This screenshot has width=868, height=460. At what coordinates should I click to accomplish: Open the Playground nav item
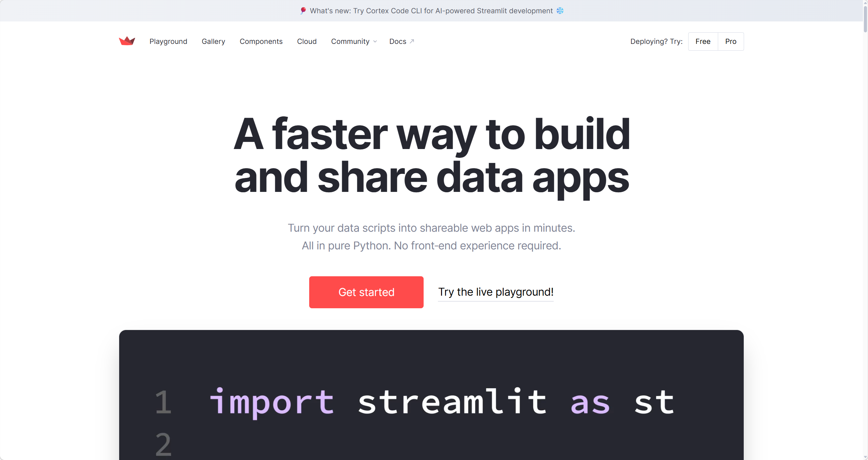pyautogui.click(x=168, y=42)
